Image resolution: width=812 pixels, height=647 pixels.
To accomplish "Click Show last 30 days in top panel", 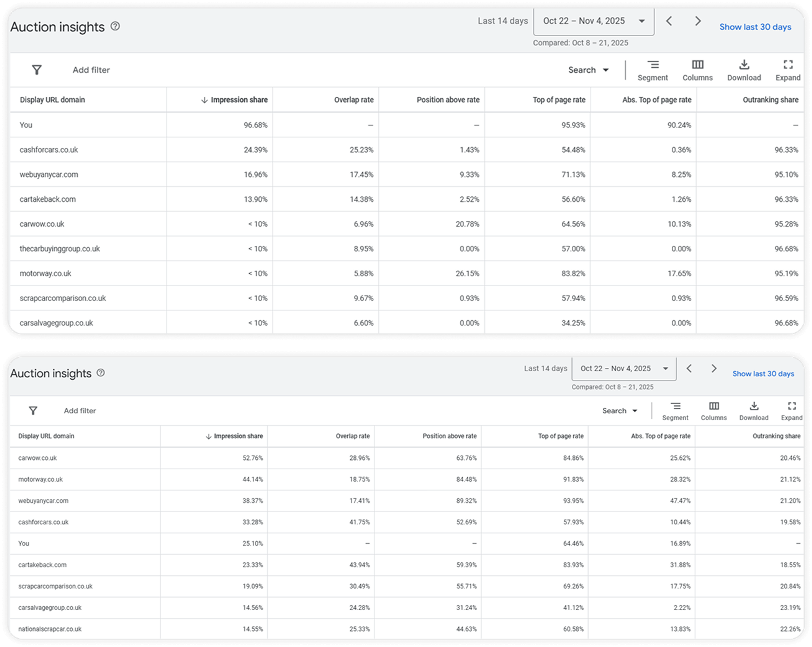I will tap(755, 27).
